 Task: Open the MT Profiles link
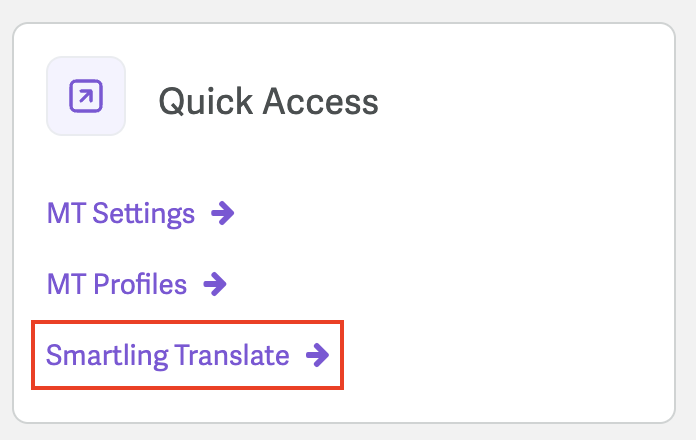point(137,284)
